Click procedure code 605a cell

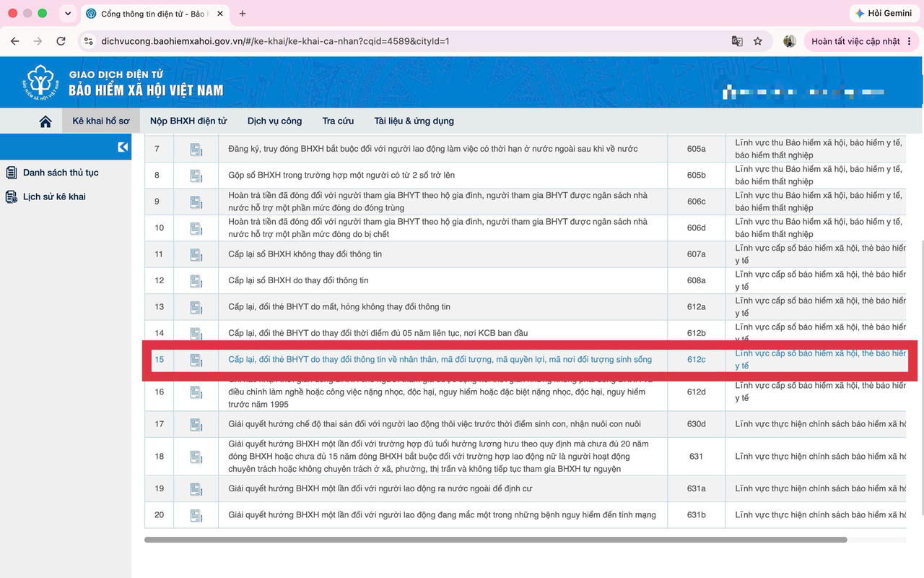coord(696,150)
